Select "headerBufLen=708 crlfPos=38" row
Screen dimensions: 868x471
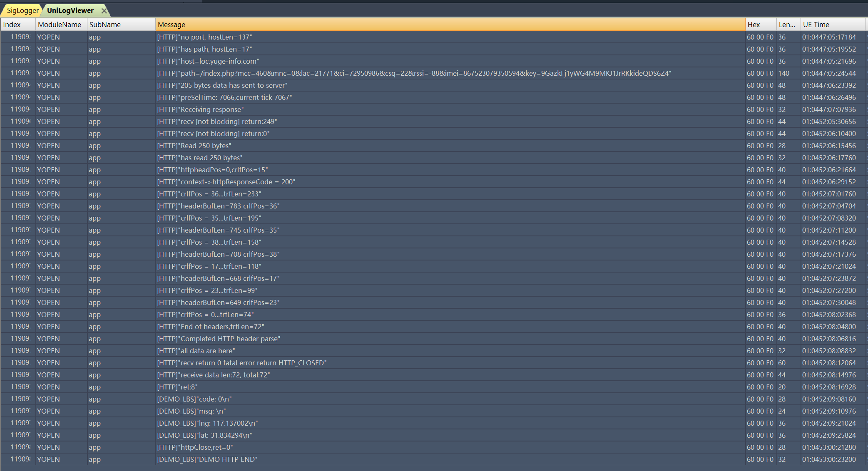(x=433, y=254)
